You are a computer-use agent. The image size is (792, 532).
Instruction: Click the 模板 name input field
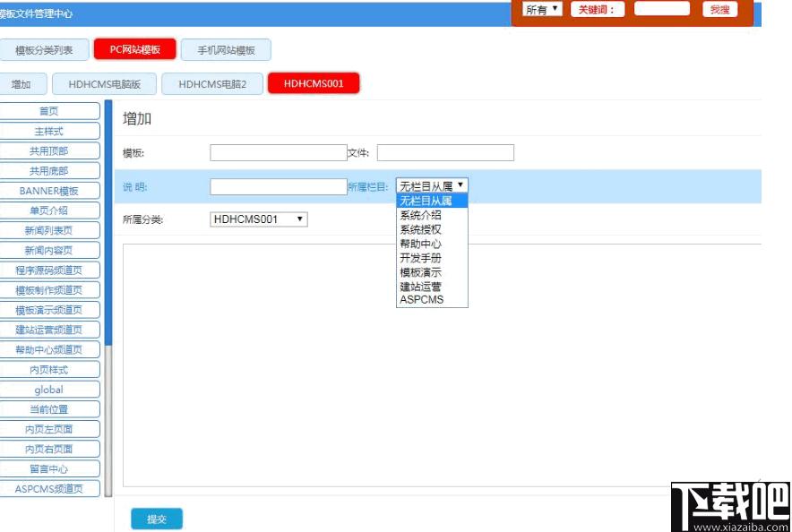(278, 153)
